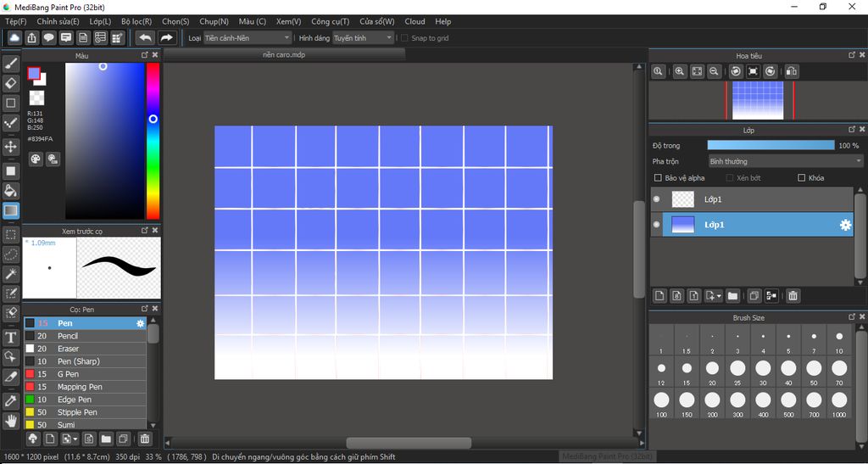Toggle visibility of the top Lớp1 layer
The image size is (868, 464).
[x=657, y=199]
